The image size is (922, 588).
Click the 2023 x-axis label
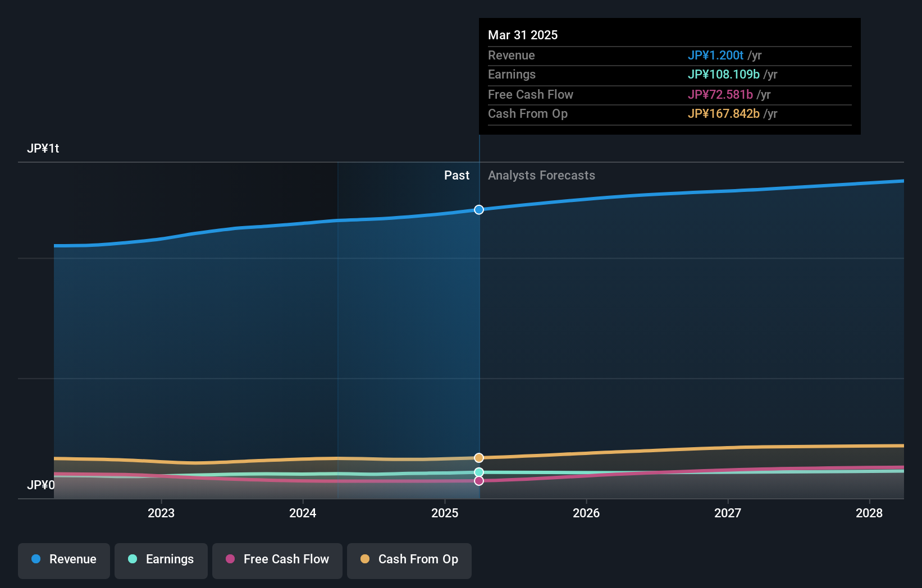pos(161,513)
